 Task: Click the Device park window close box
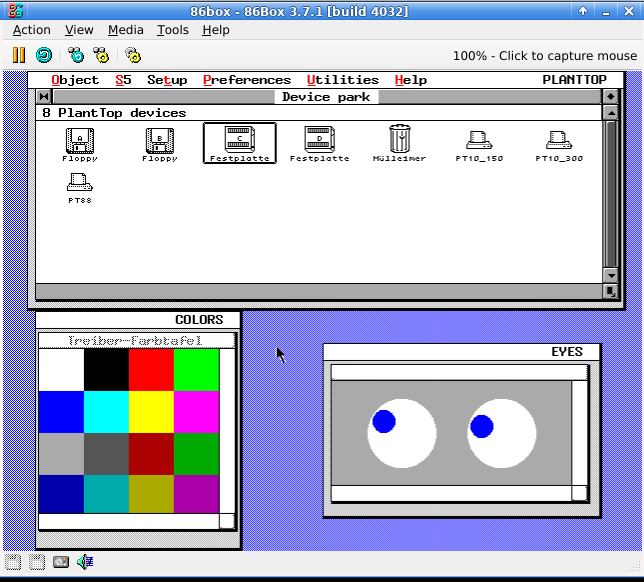(x=44, y=97)
